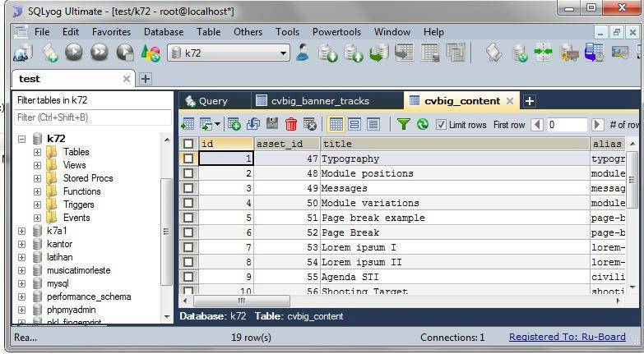Switch to text view mode
Viewport: 644px width, 354px height.
[373, 124]
